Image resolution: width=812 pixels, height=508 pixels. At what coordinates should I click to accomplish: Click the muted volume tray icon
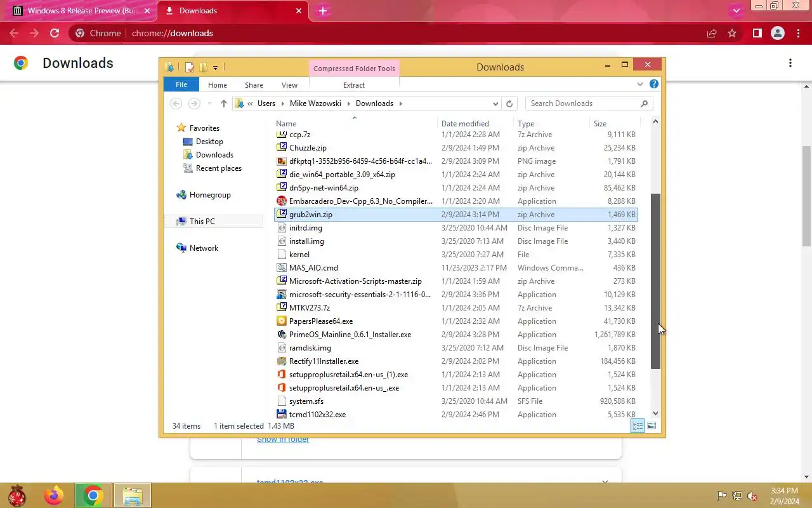coord(752,496)
